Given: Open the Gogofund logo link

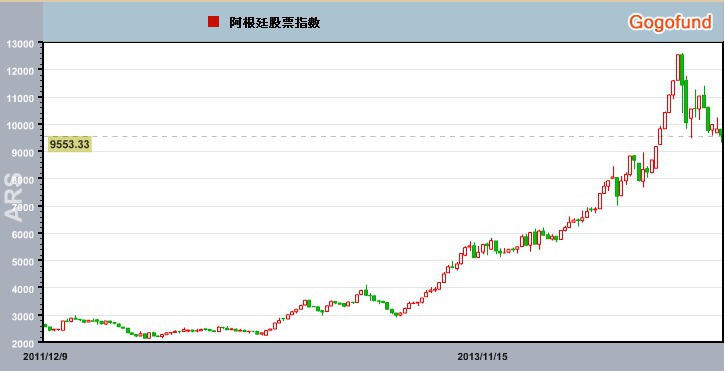Looking at the screenshot, I should pos(670,22).
